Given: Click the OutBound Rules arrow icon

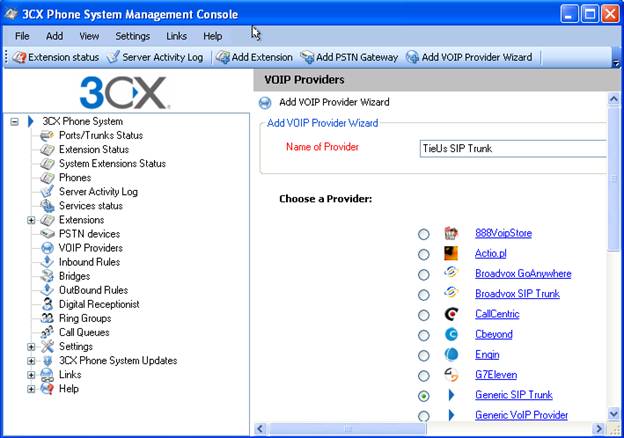Looking at the screenshot, I should [x=47, y=290].
